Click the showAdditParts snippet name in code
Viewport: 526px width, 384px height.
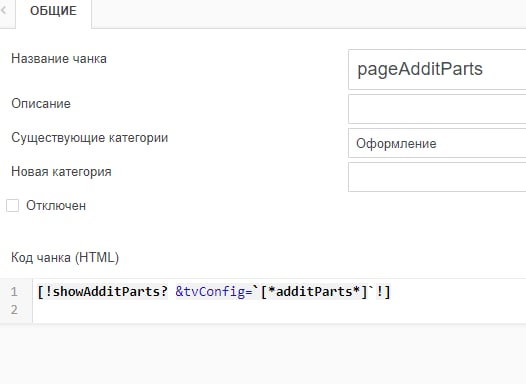click(107, 291)
